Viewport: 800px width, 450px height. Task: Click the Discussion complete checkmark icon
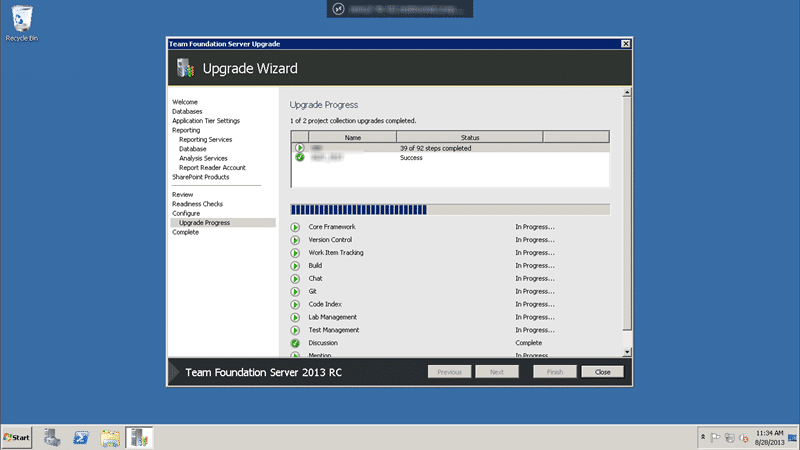tap(295, 343)
